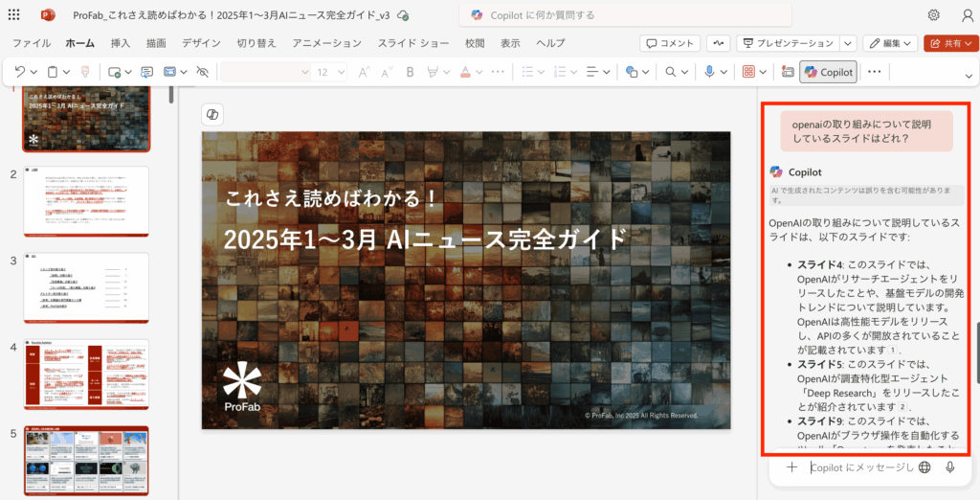Screen dimensions: 980x500
Task: Click the Format Painter brush icon
Action: pos(85,72)
